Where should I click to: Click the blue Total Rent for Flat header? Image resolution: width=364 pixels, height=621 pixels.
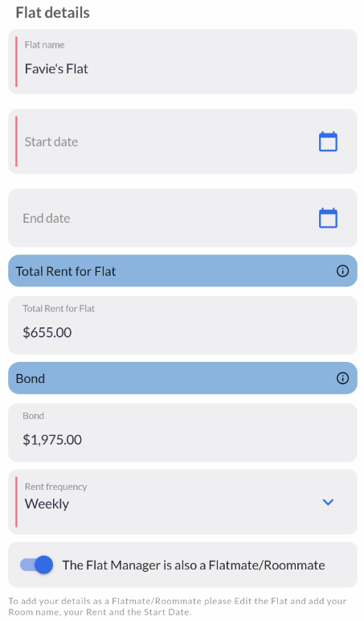182,271
